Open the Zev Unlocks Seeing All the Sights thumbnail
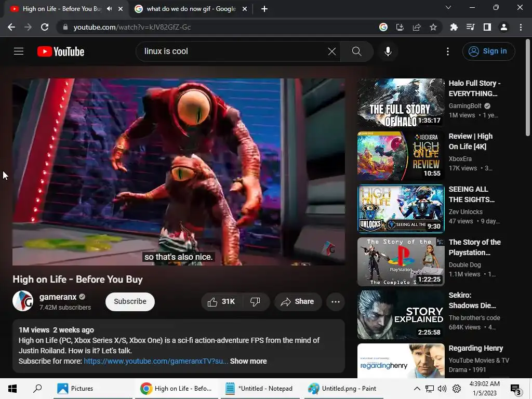This screenshot has width=532, height=399. pos(401,209)
